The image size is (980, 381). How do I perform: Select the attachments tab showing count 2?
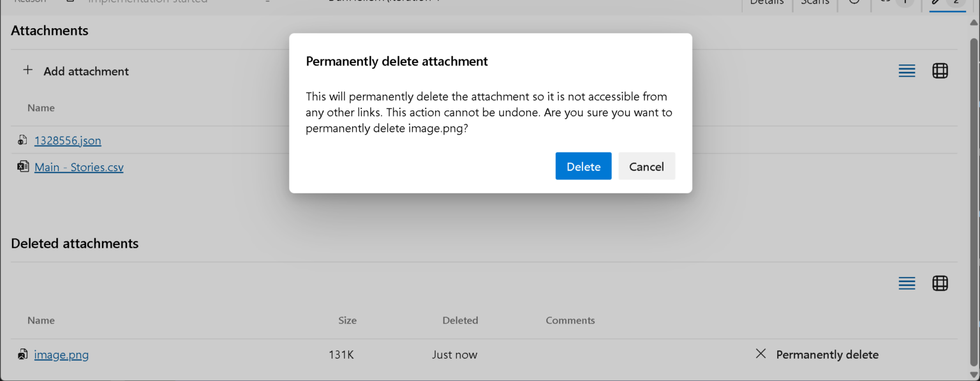pos(946,2)
